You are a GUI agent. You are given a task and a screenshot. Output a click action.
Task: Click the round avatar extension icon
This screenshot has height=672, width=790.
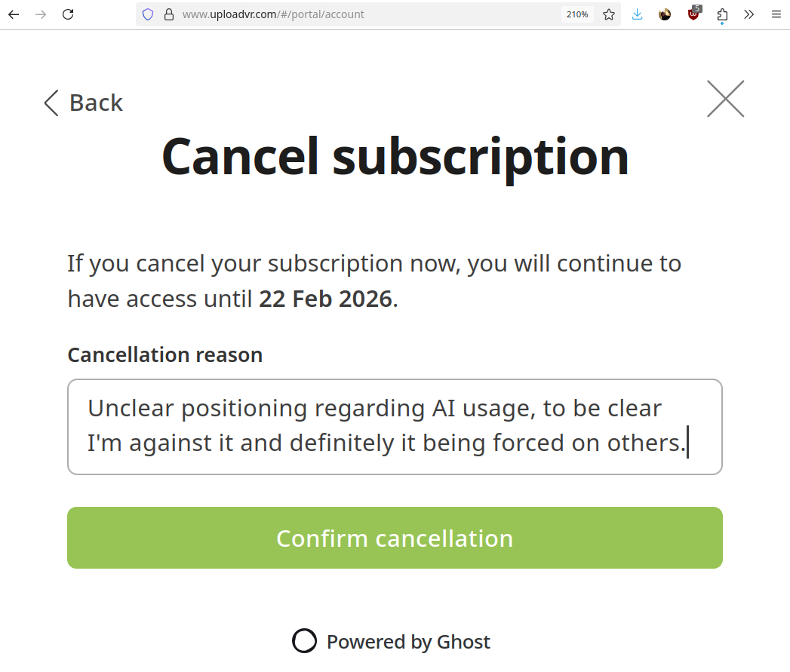pos(665,14)
